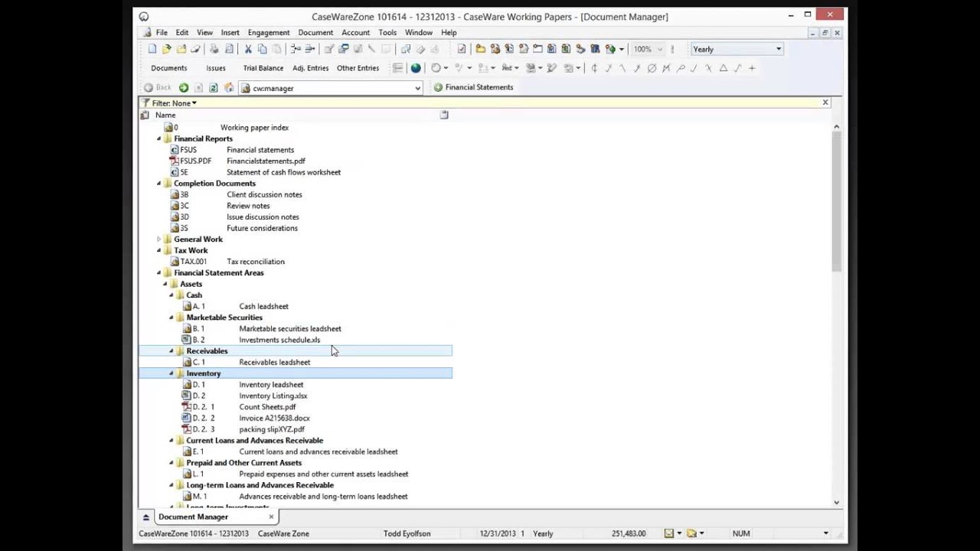Select Tax reconciliation document

[256, 262]
